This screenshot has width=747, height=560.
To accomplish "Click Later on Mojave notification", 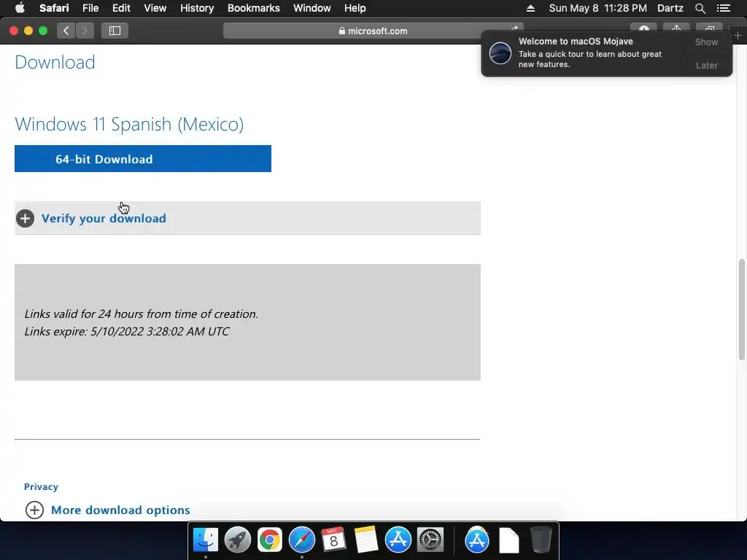I will (706, 65).
